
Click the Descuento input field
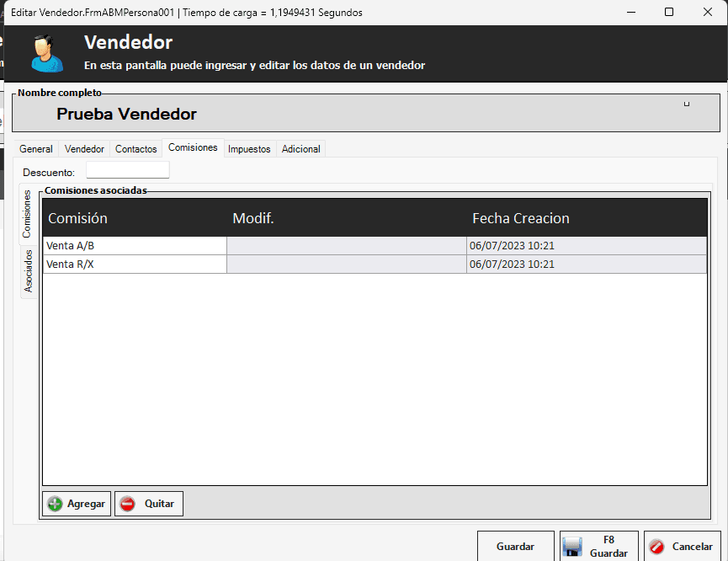[127, 171]
